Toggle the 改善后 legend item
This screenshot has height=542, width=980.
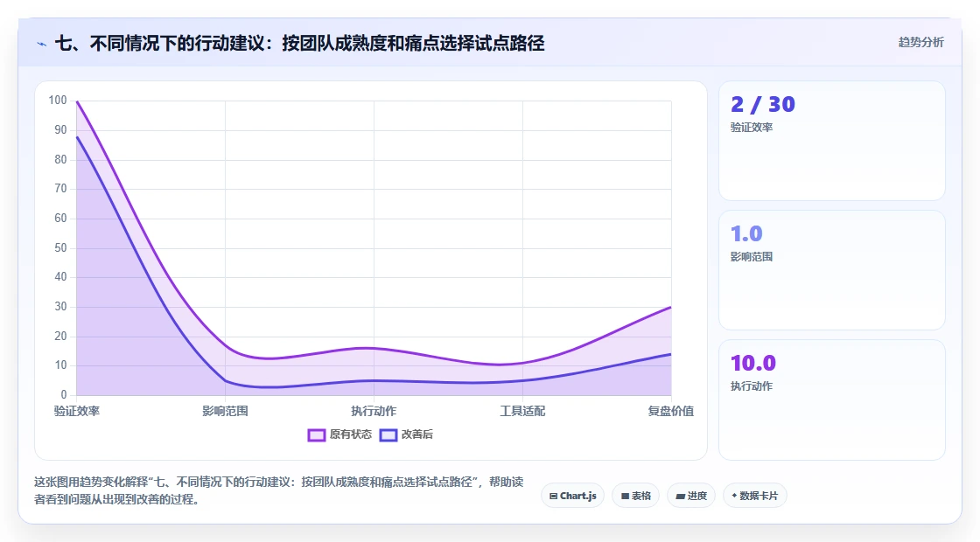pos(406,434)
